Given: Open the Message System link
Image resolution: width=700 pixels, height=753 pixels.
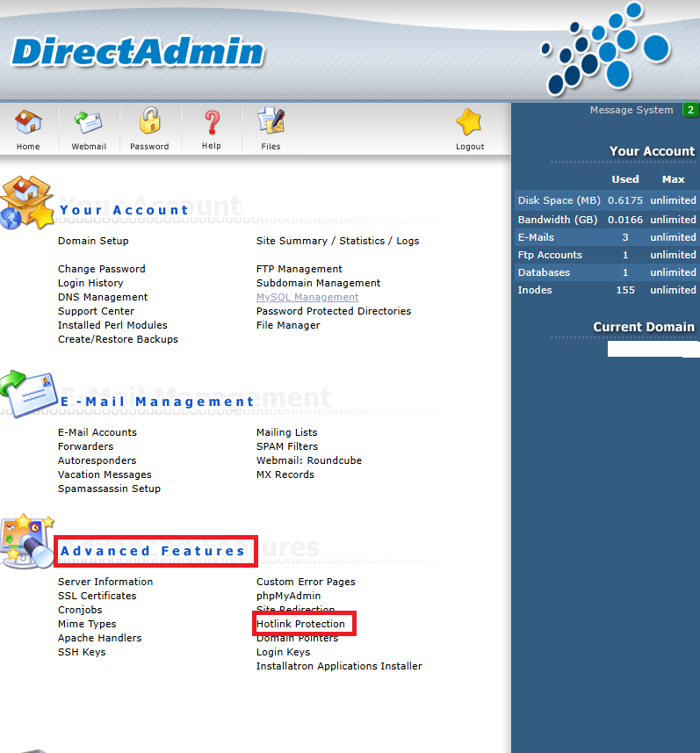Looking at the screenshot, I should (x=631, y=110).
